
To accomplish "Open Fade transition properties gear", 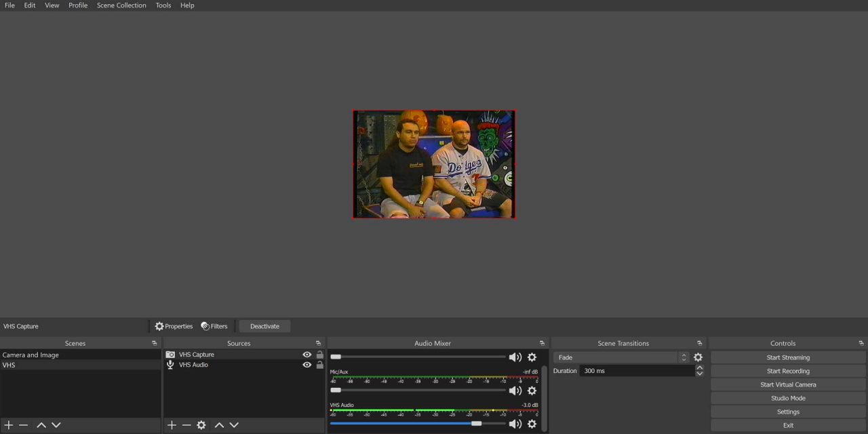I will [698, 357].
